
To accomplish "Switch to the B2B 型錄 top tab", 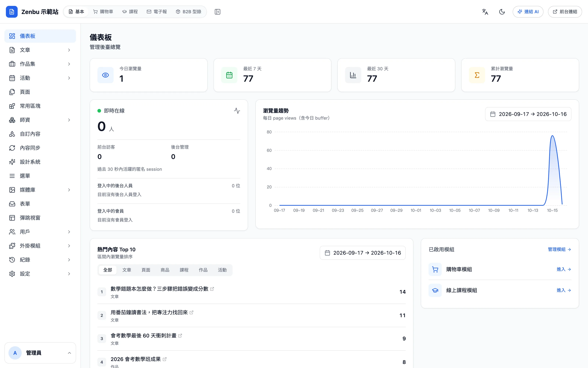I will pos(189,12).
